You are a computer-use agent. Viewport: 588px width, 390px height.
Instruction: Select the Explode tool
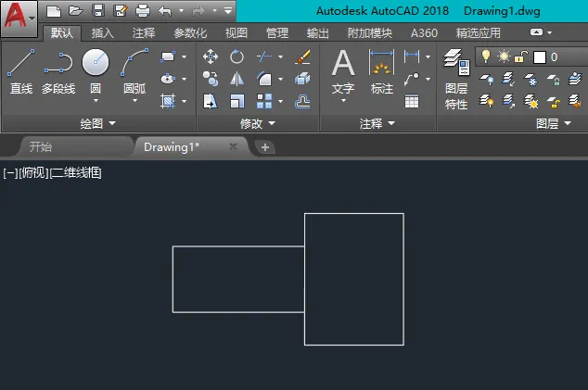tap(302, 79)
